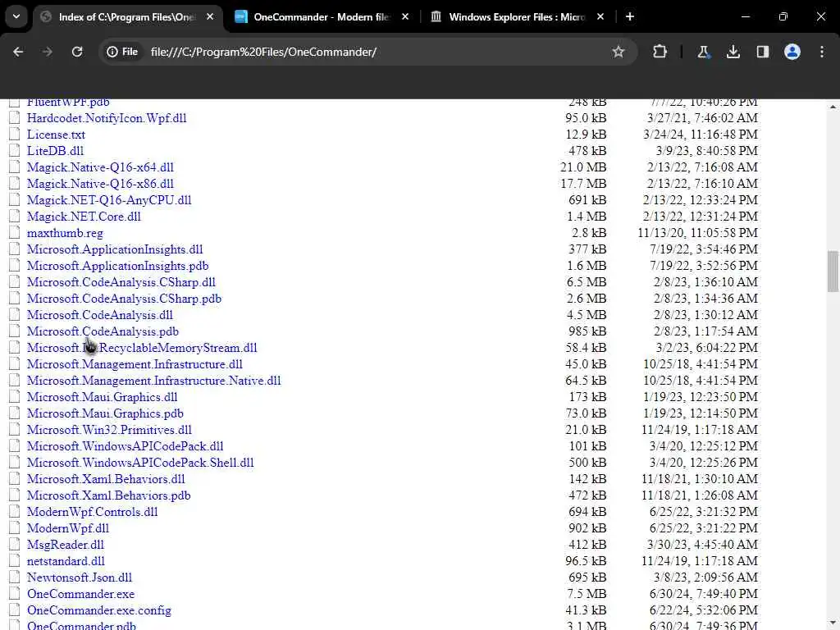Open Microsoft.ApplicationInsights.dll link
Image resolution: width=840 pixels, height=630 pixels.
coord(115,249)
